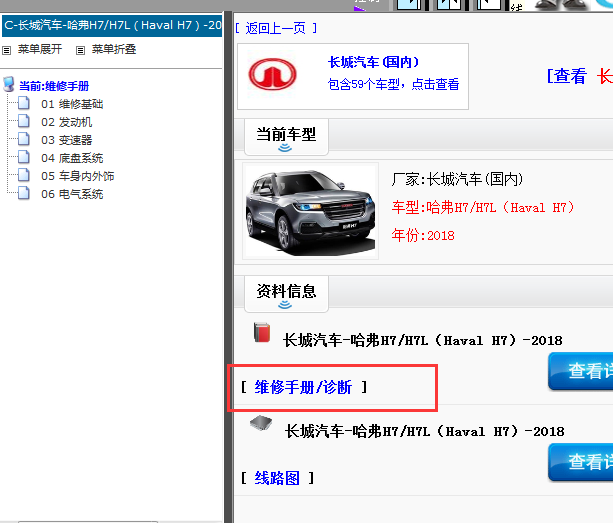The height and width of the screenshot is (523, 613).
Task: Click 厂家:长城汽车(国内) text
Action: 457,179
